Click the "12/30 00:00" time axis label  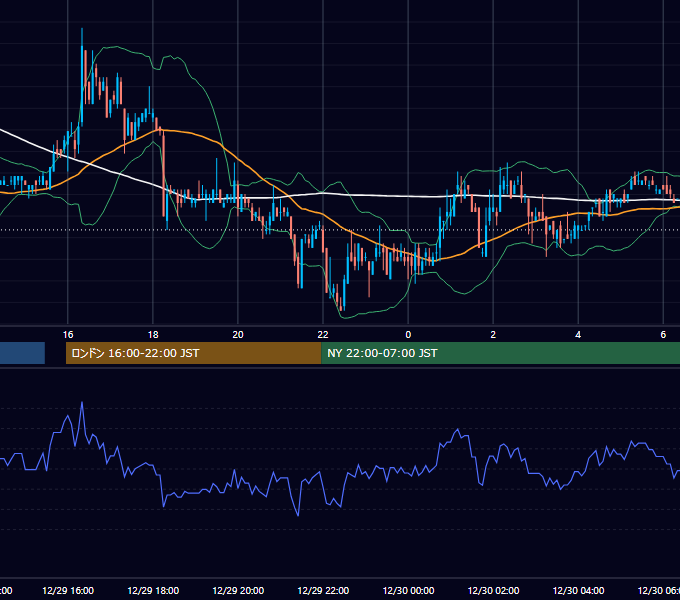pos(408,590)
